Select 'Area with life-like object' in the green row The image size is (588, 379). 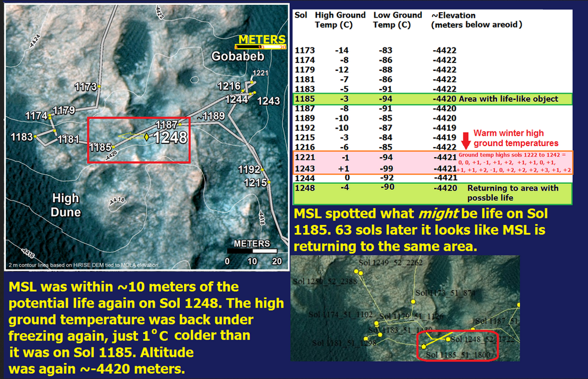coord(509,99)
